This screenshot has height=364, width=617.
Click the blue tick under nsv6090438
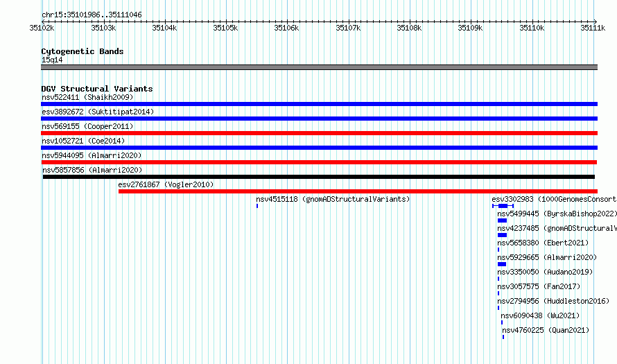(x=502, y=322)
